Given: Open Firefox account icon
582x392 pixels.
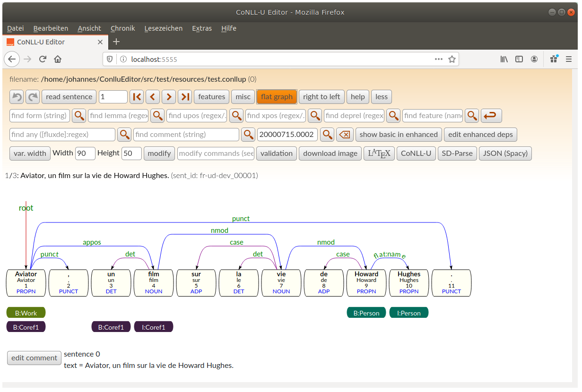Looking at the screenshot, I should pos(534,59).
